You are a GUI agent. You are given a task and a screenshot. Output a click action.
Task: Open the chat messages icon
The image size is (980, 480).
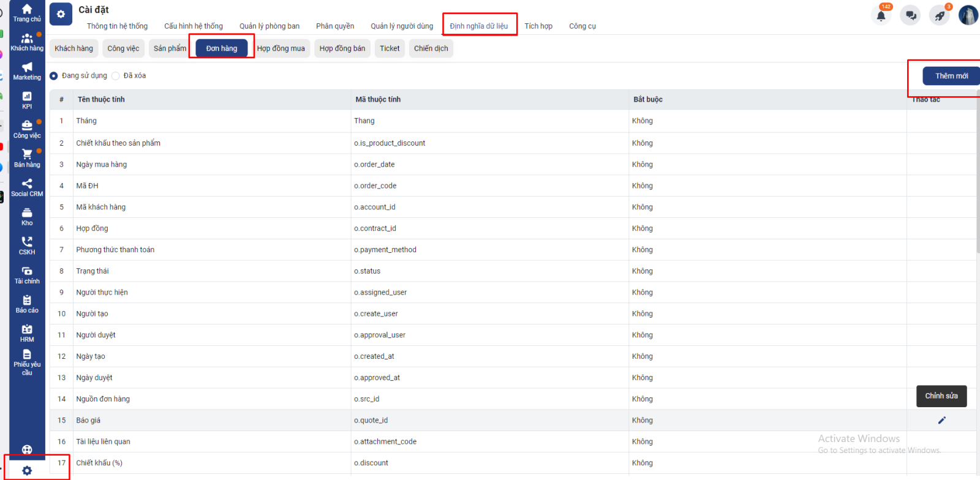pyautogui.click(x=911, y=16)
